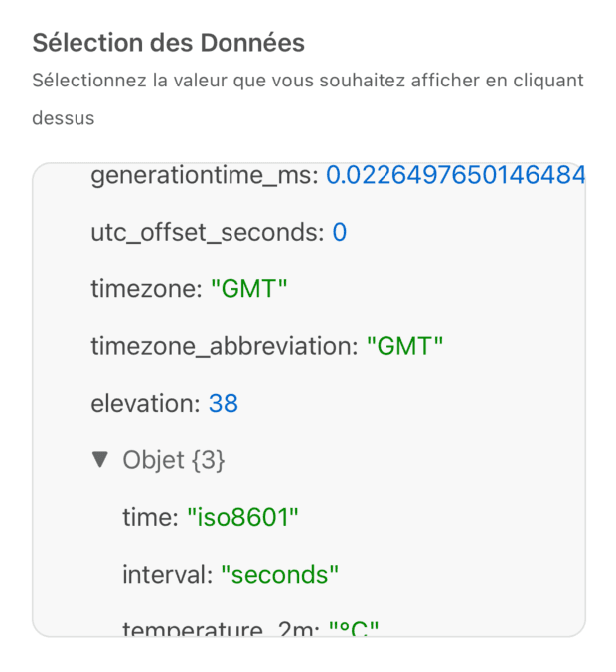This screenshot has height=672, width=616.
Task: Click the elevation key label
Action: tap(145, 404)
